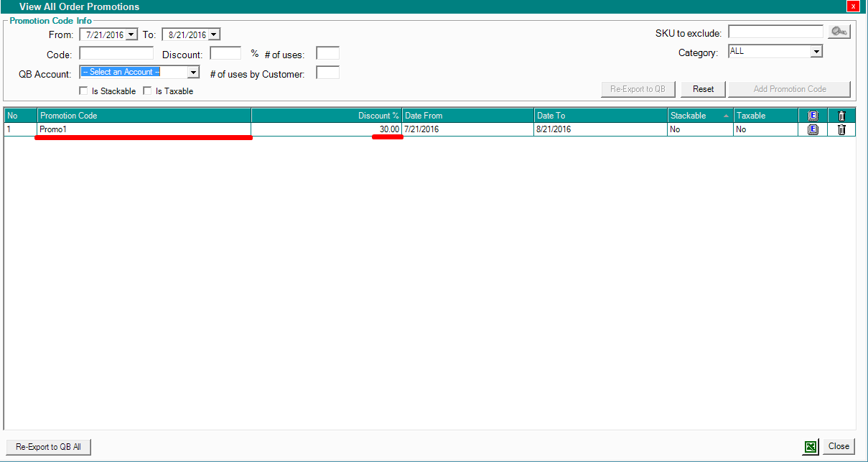Click the edit icon in the Promo1 row

[813, 130]
